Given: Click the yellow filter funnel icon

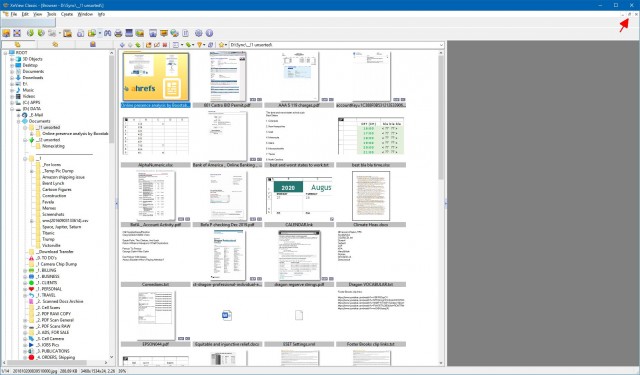Looking at the screenshot, I should click(199, 45).
